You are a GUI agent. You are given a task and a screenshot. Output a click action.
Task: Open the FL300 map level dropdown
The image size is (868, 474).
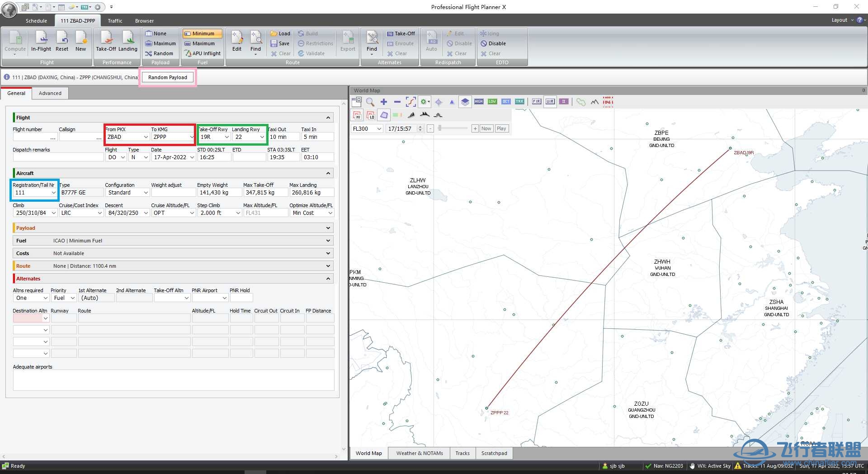379,129
